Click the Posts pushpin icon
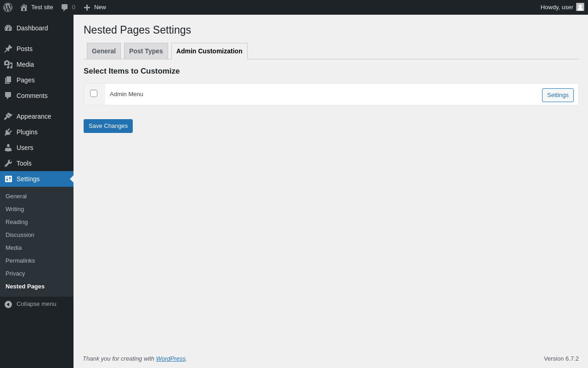Viewport: 588px width, 368px height. 8,49
